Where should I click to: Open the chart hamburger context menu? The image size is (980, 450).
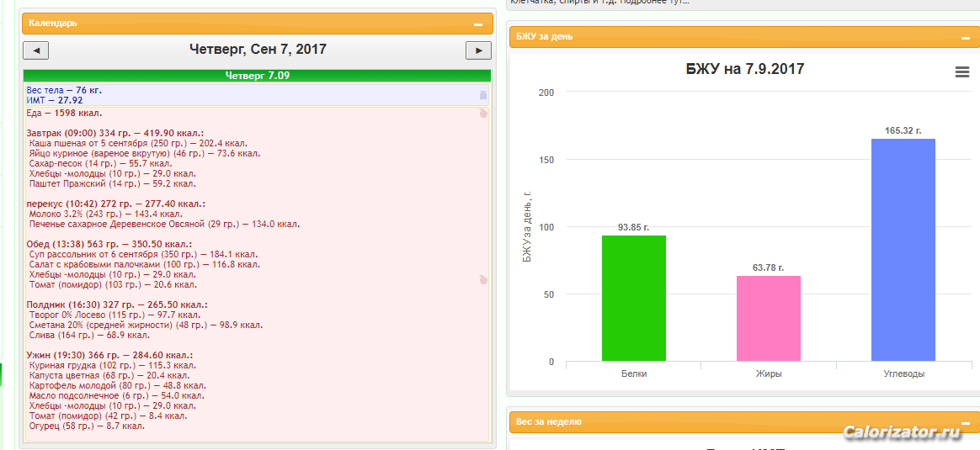[962, 72]
